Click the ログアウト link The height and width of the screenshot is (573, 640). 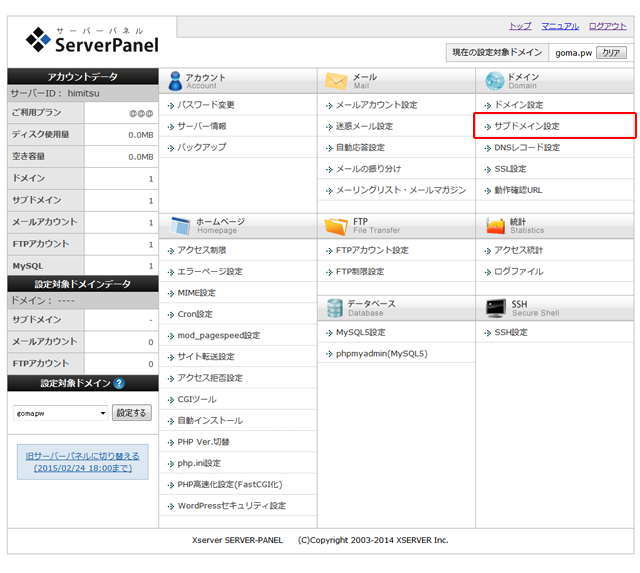[608, 26]
